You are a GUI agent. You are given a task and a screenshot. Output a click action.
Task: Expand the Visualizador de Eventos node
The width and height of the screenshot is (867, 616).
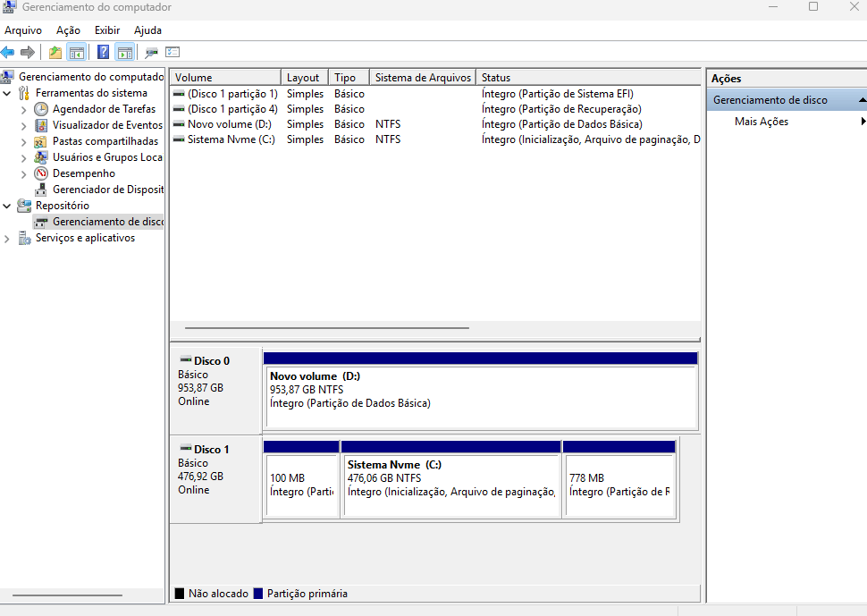24,126
